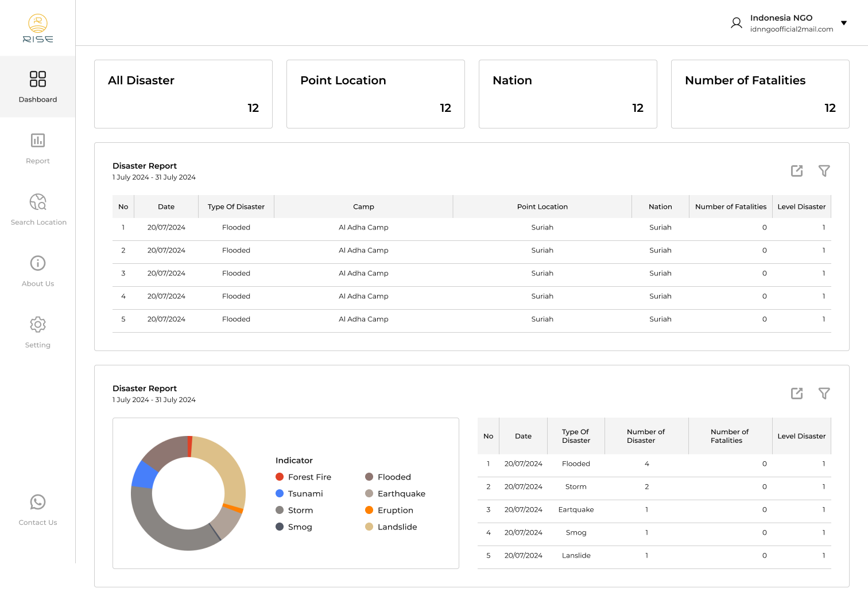Export the top Disaster Report table
Screen dimensions: 868x600
point(797,171)
